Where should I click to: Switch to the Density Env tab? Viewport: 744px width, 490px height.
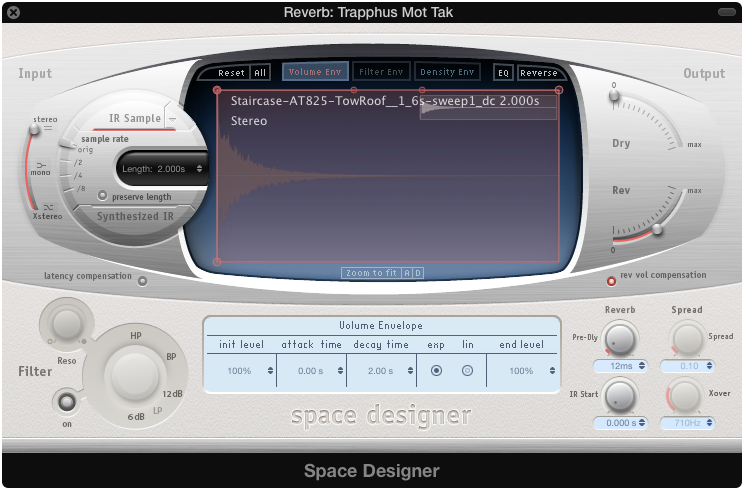coord(447,72)
